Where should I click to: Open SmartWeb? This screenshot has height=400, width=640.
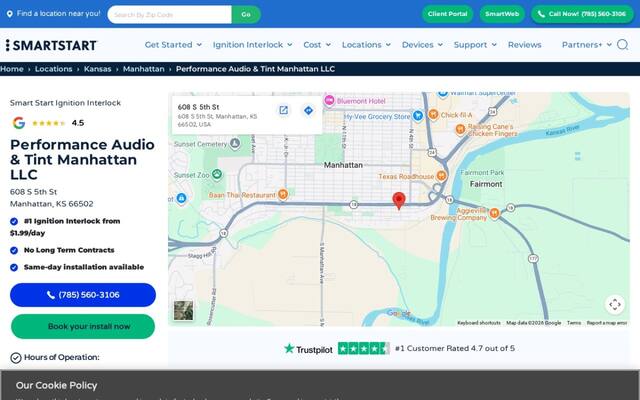pyautogui.click(x=502, y=14)
